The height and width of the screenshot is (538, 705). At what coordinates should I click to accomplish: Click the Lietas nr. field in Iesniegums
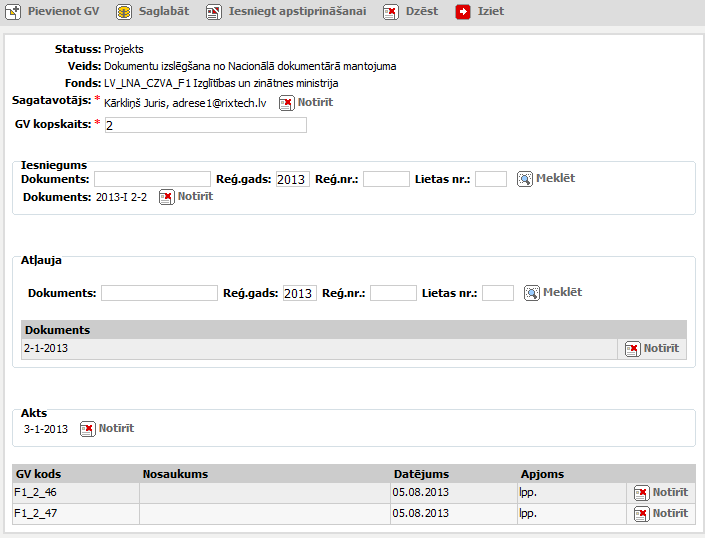click(491, 179)
